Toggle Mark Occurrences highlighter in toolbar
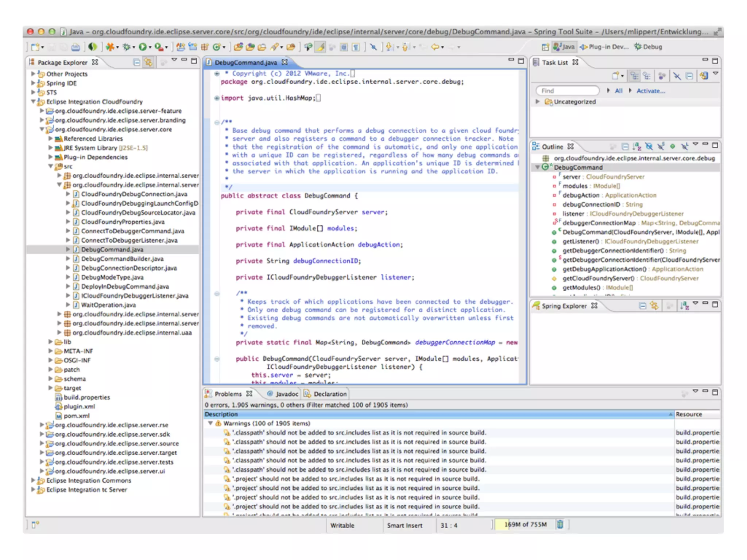Viewport: 747px width, 560px height. [321, 47]
